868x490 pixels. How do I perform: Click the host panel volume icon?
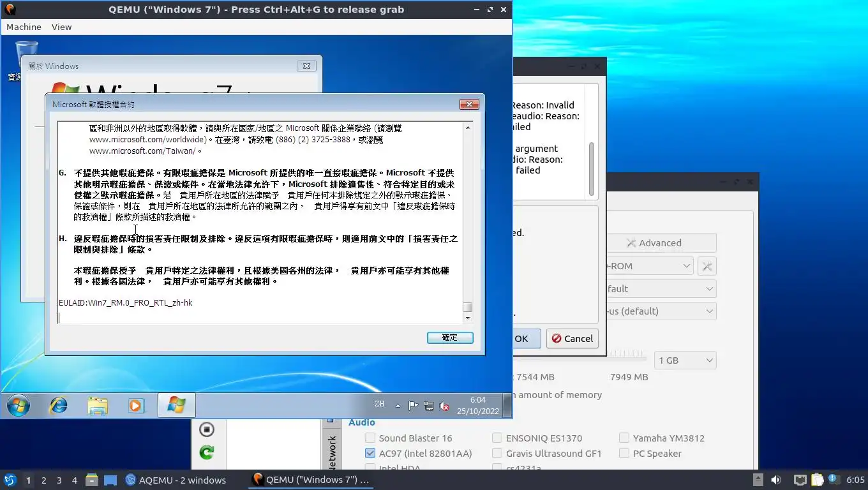click(776, 480)
